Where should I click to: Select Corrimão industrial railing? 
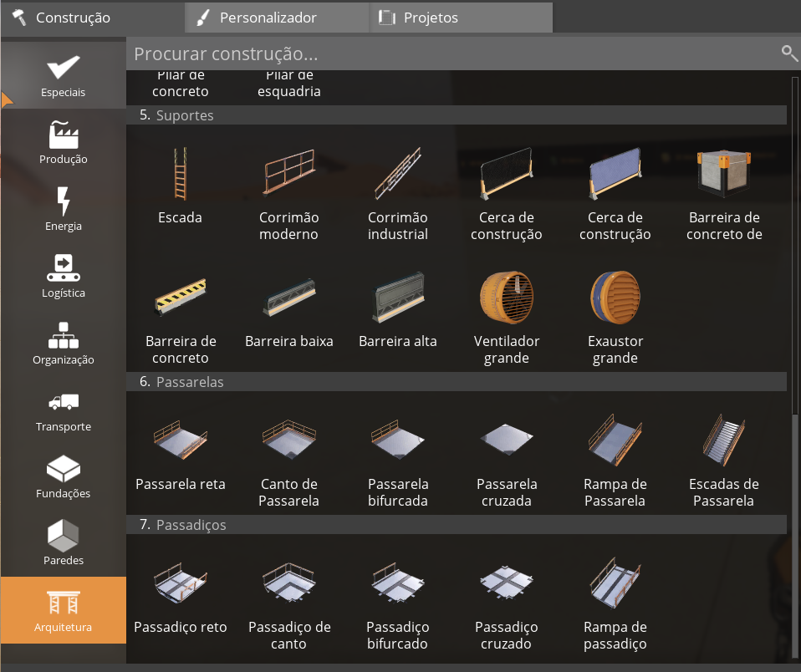398,194
